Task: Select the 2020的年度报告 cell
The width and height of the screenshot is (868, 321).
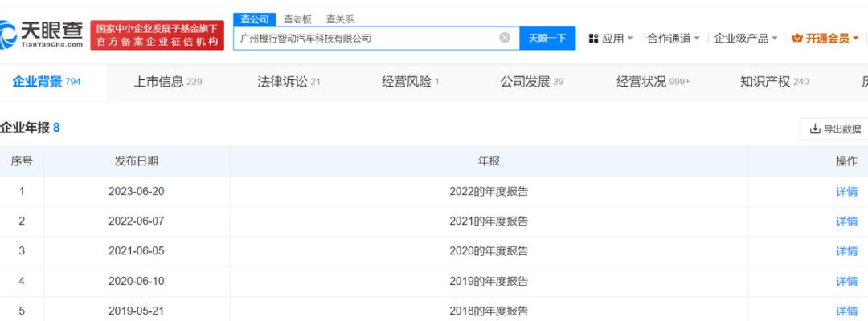Action: tap(489, 251)
